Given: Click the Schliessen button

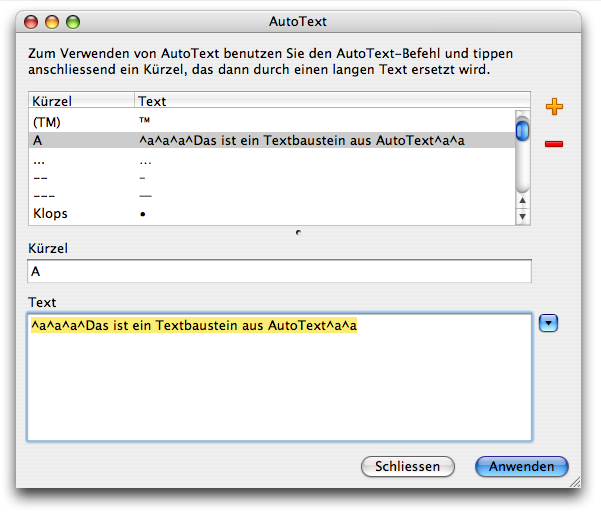Looking at the screenshot, I should (x=407, y=467).
